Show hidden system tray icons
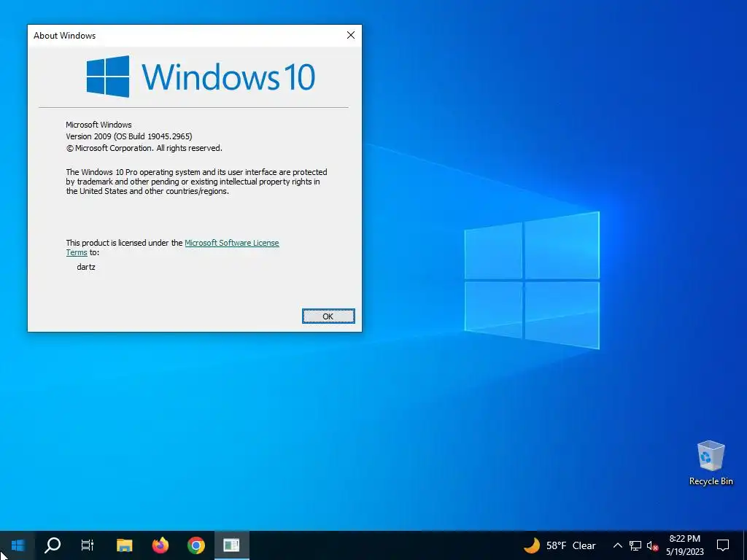The image size is (747, 560). (617, 545)
